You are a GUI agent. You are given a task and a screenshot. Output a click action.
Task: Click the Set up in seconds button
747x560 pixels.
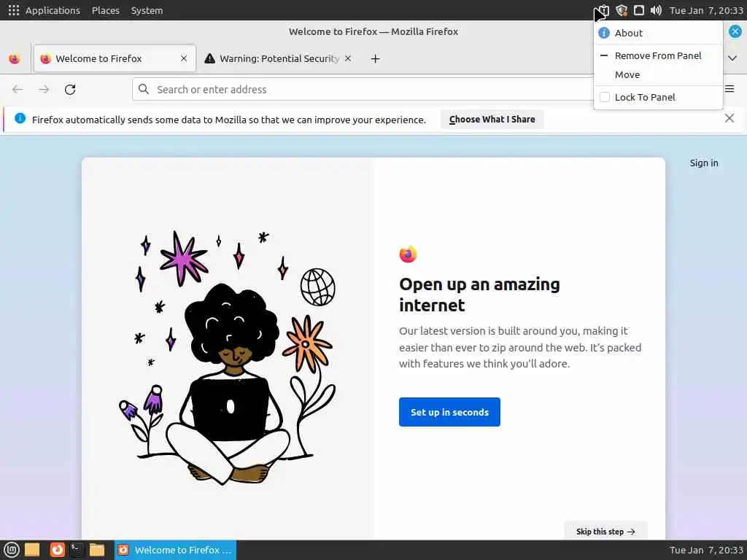pos(449,412)
